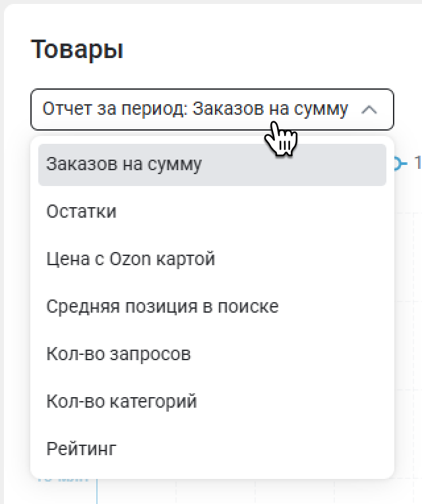Click the legend label next to blue marker

pyautogui.click(x=418, y=163)
